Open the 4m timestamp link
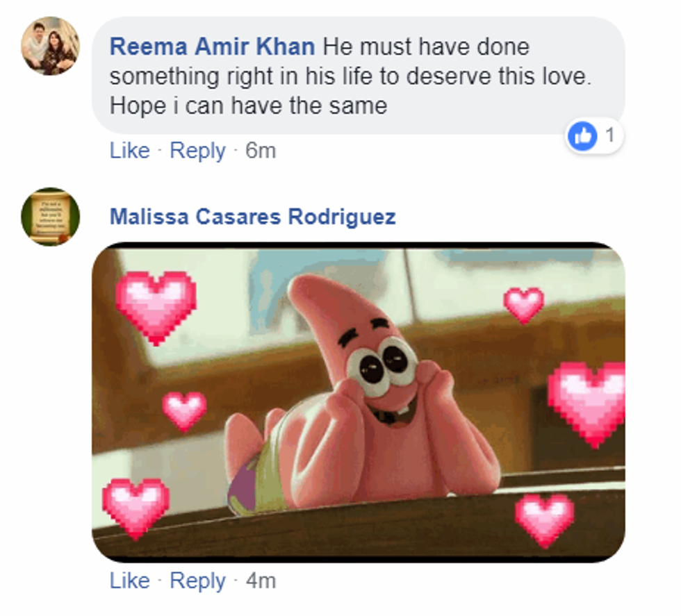Screen dimensions: 681x616 click(261, 581)
